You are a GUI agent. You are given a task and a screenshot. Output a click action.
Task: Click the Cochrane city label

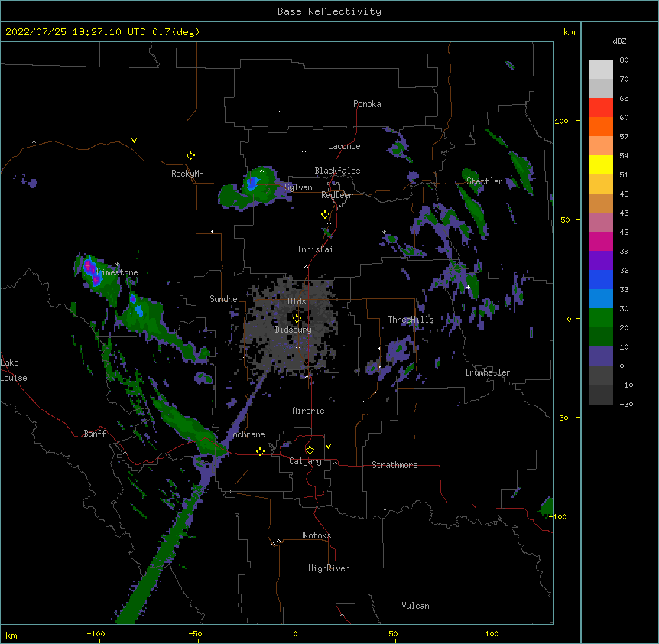pyautogui.click(x=246, y=434)
